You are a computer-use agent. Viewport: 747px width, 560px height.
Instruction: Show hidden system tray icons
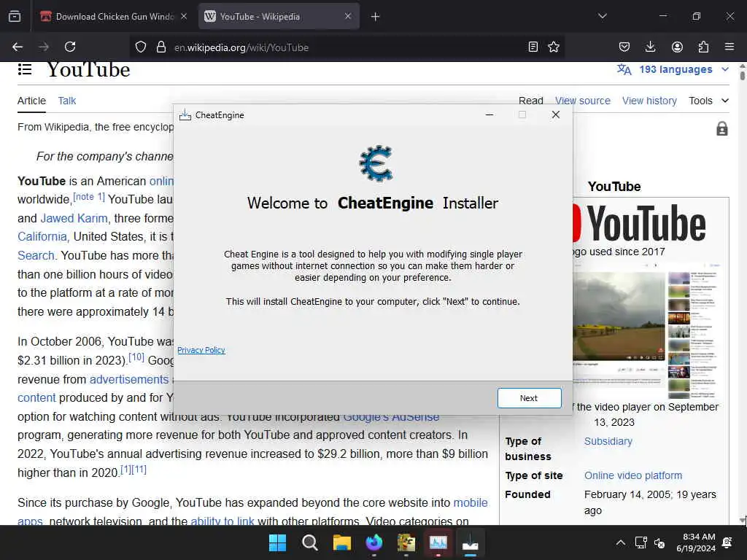coord(620,542)
